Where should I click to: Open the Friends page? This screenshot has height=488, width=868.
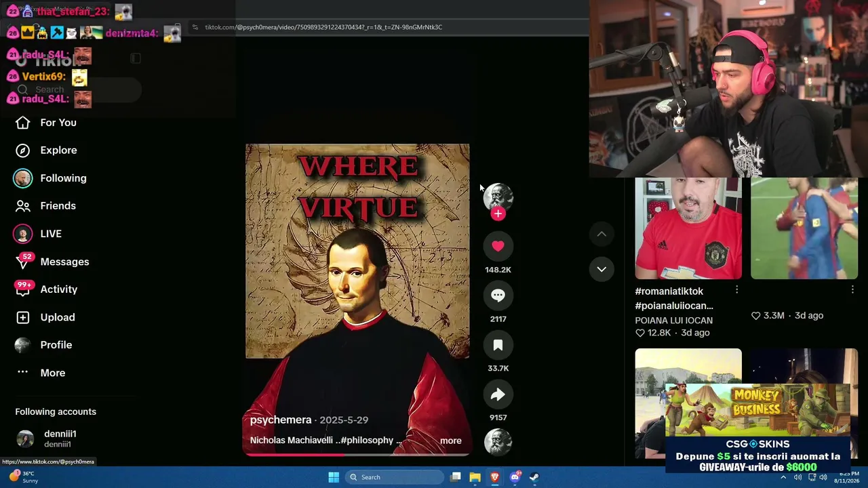coord(45,206)
